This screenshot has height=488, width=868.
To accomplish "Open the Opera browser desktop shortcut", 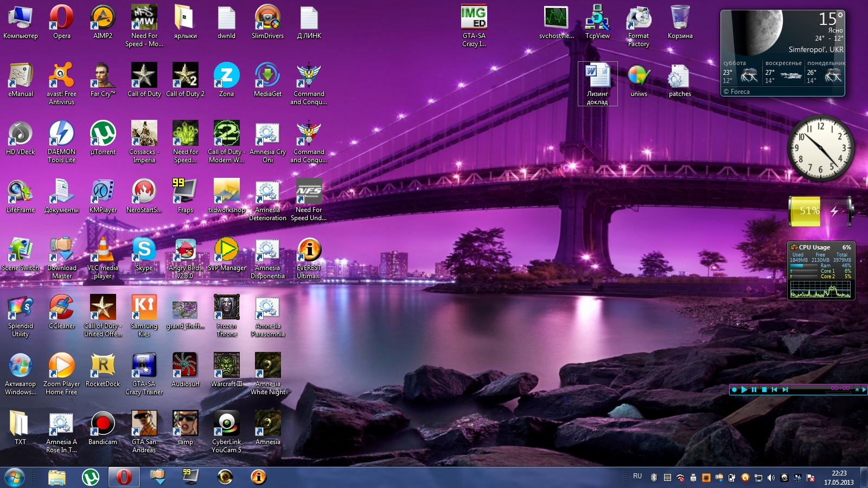I will click(x=61, y=22).
